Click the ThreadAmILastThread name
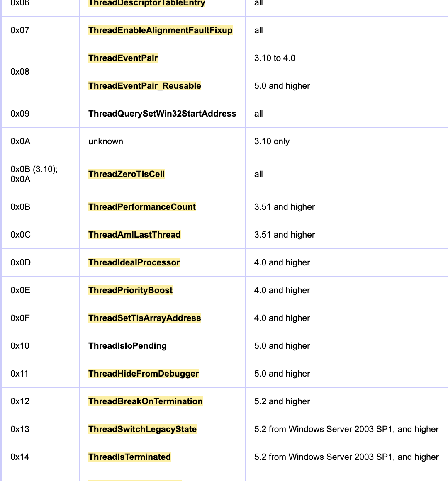This screenshot has height=481, width=448. pyautogui.click(x=134, y=235)
